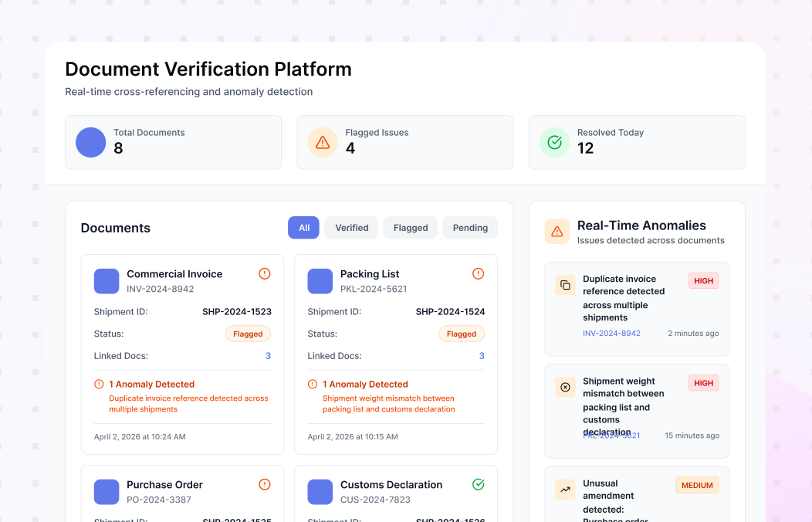Switch to the Verified filter tab
The width and height of the screenshot is (812, 522).
pyautogui.click(x=352, y=228)
